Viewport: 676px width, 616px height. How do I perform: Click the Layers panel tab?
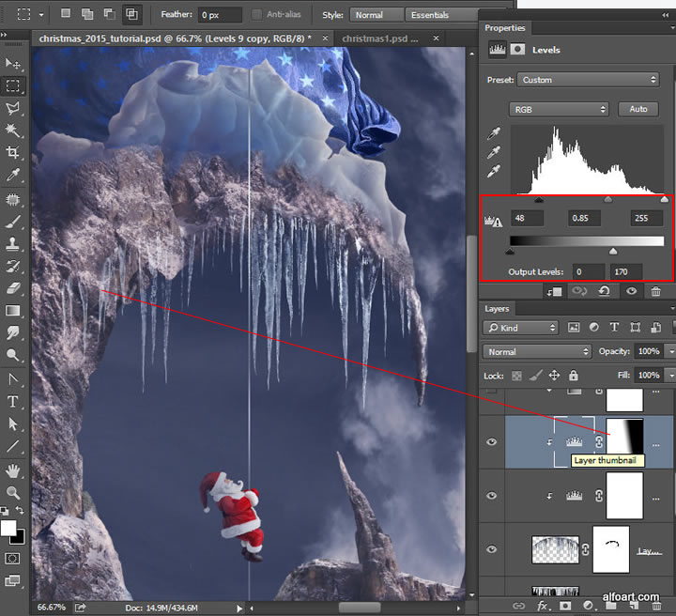(x=497, y=308)
